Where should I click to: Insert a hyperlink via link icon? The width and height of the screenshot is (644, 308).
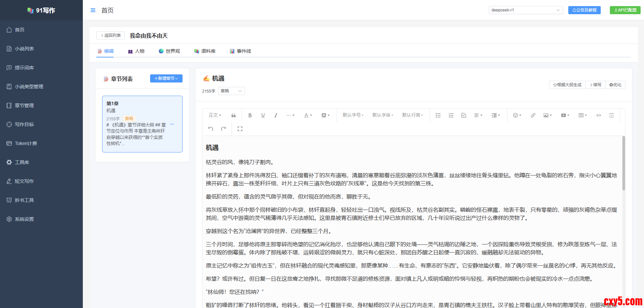point(533,115)
